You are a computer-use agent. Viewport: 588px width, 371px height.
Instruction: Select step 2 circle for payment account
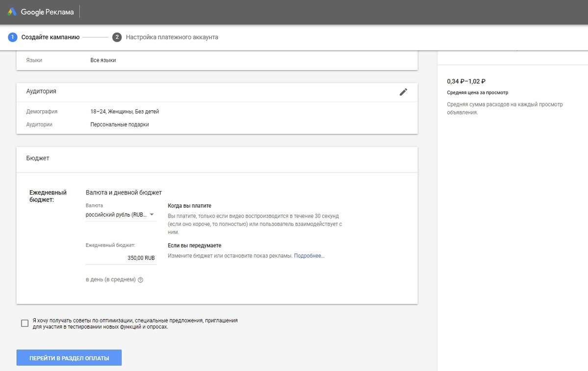(x=117, y=37)
